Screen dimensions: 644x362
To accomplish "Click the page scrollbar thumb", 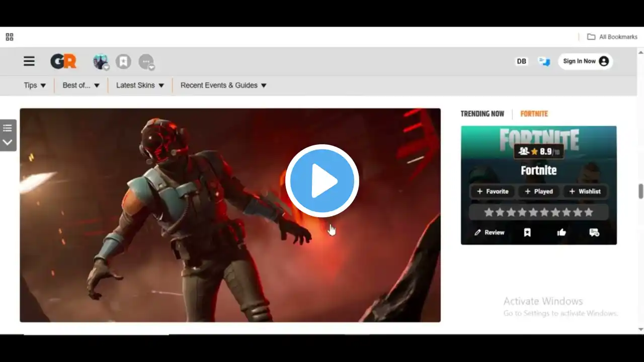I will pyautogui.click(x=641, y=191).
